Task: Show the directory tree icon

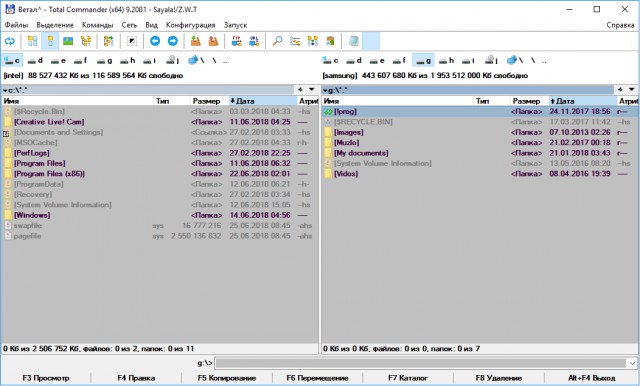Action: 86,41
